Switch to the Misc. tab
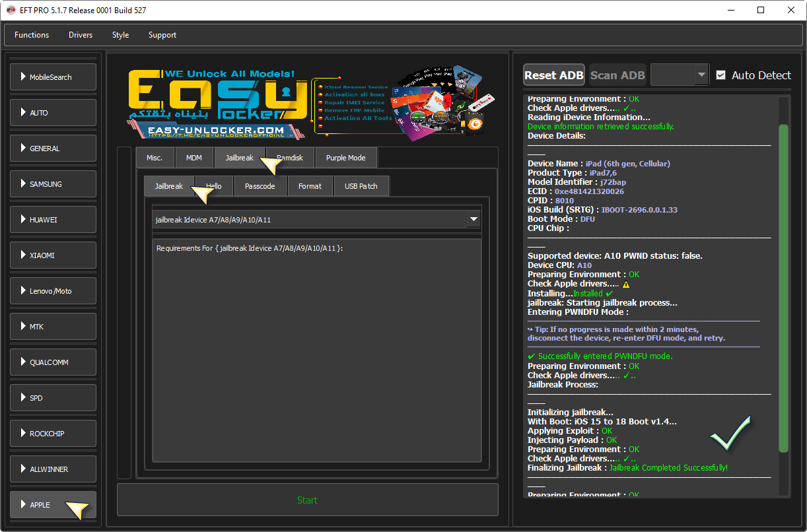Screen dimensions: 807x532 tap(155, 158)
